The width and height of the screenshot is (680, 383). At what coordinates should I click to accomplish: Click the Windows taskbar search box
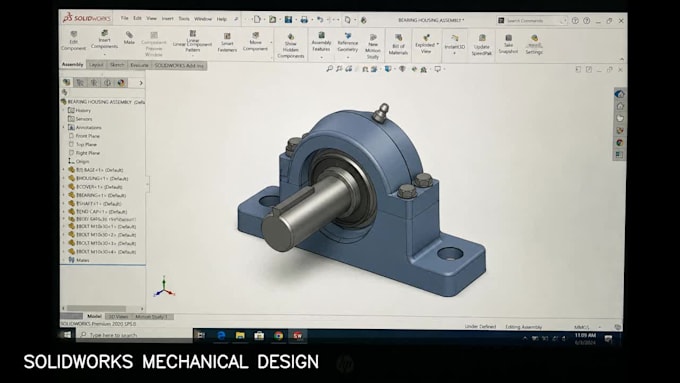(x=134, y=335)
